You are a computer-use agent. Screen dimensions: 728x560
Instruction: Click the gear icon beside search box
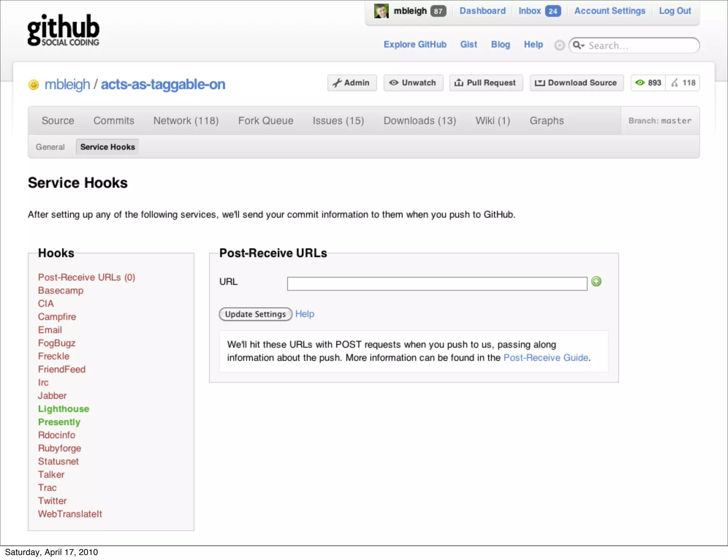[560, 45]
